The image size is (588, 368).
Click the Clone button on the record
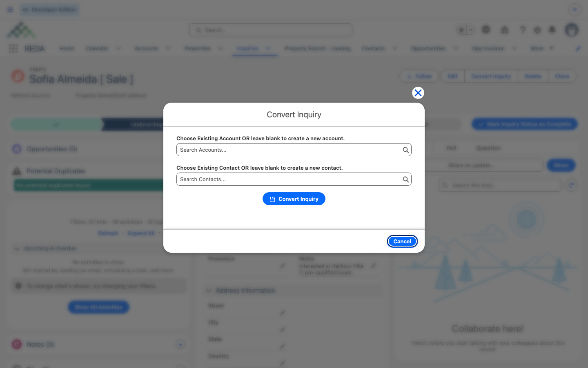point(562,76)
